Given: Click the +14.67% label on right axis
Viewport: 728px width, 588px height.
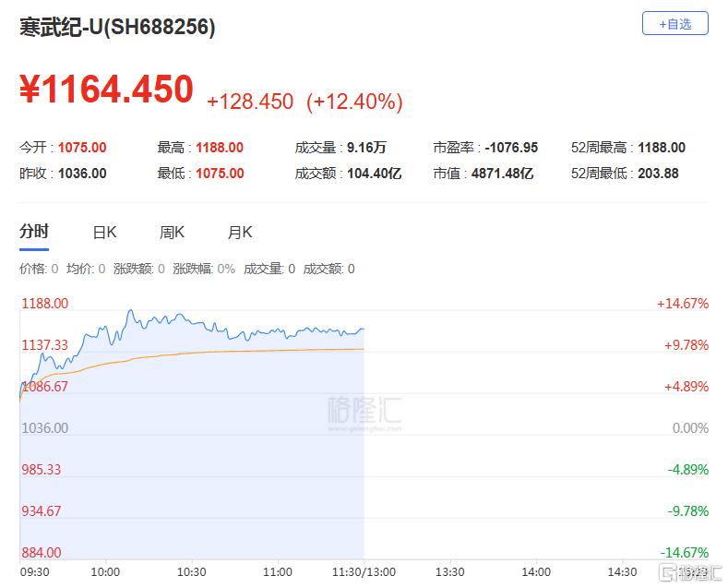Looking at the screenshot, I should [x=683, y=304].
